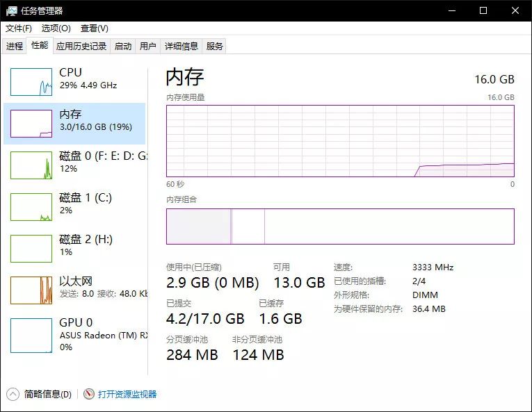Collapse view with 简略信息 chevron
532x412 pixels.
[x=13, y=394]
